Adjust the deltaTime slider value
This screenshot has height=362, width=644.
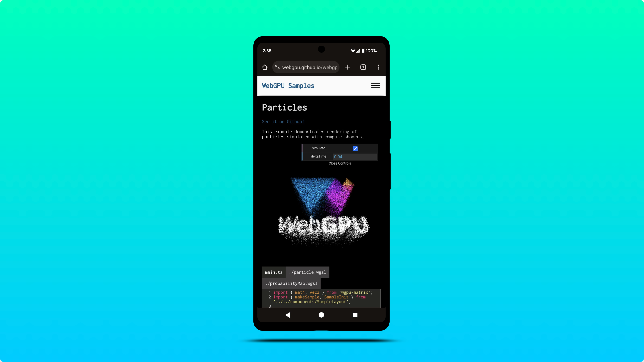(x=354, y=157)
